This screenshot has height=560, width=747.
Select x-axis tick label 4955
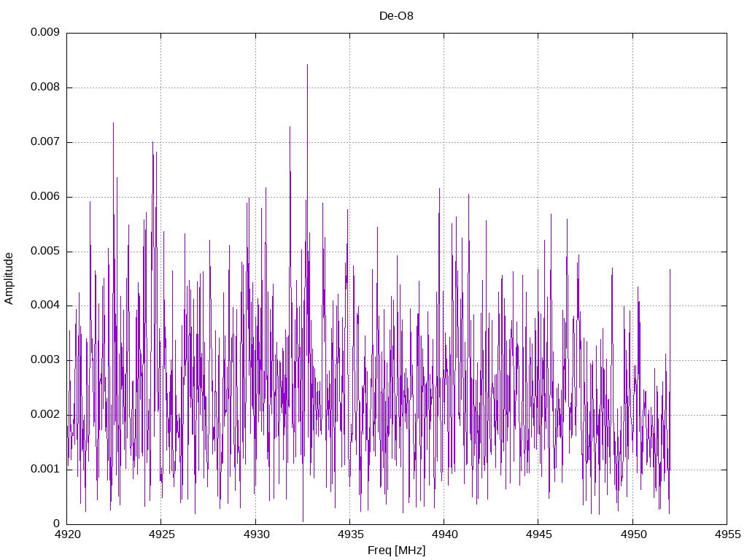pyautogui.click(x=728, y=534)
